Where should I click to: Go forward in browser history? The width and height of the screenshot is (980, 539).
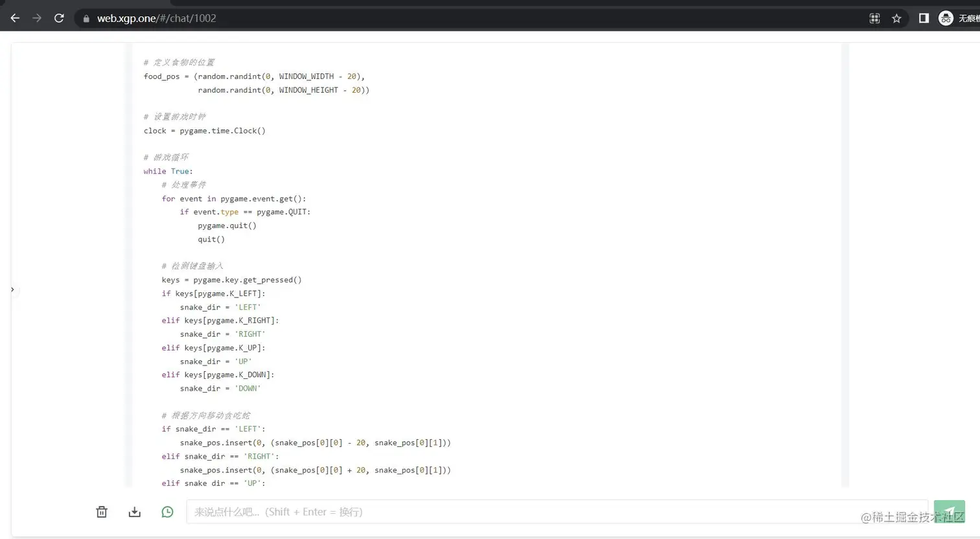pyautogui.click(x=37, y=18)
